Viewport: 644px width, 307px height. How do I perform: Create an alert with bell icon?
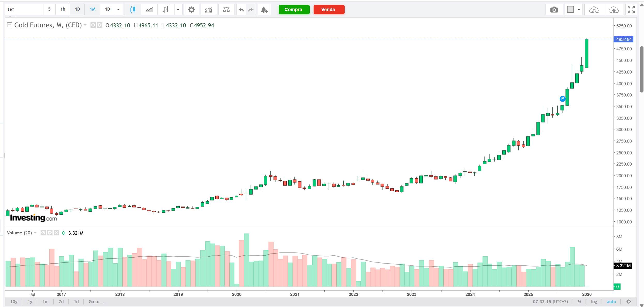(264, 10)
